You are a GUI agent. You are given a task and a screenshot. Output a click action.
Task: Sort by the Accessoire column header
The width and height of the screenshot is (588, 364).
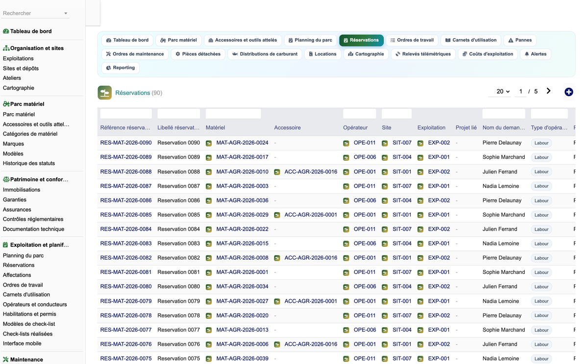pyautogui.click(x=287, y=128)
